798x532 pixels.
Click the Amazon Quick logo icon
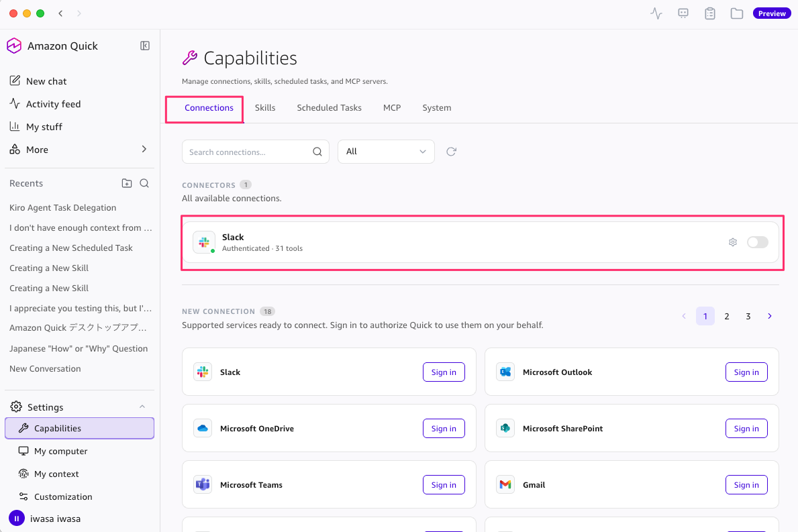click(x=14, y=46)
